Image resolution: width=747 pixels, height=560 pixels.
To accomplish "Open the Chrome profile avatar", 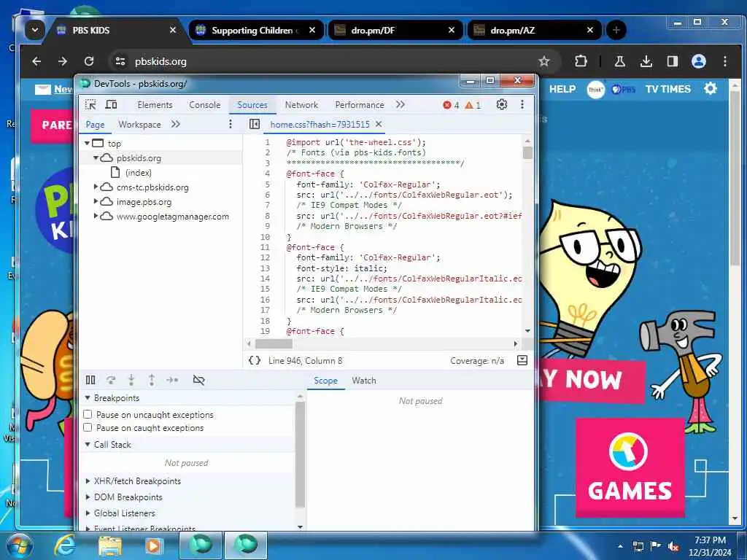I will tap(698, 61).
